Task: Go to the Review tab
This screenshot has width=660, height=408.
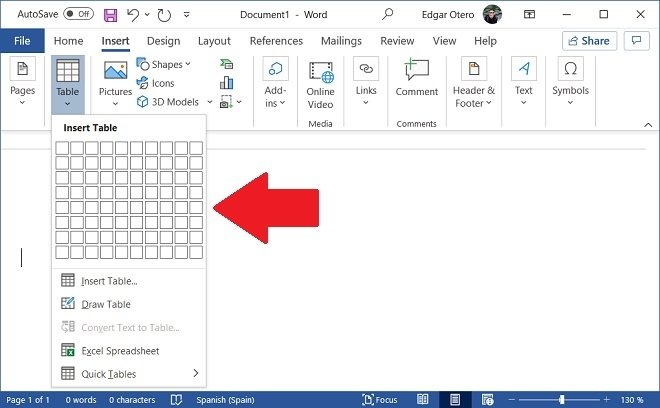Action: 397,41
